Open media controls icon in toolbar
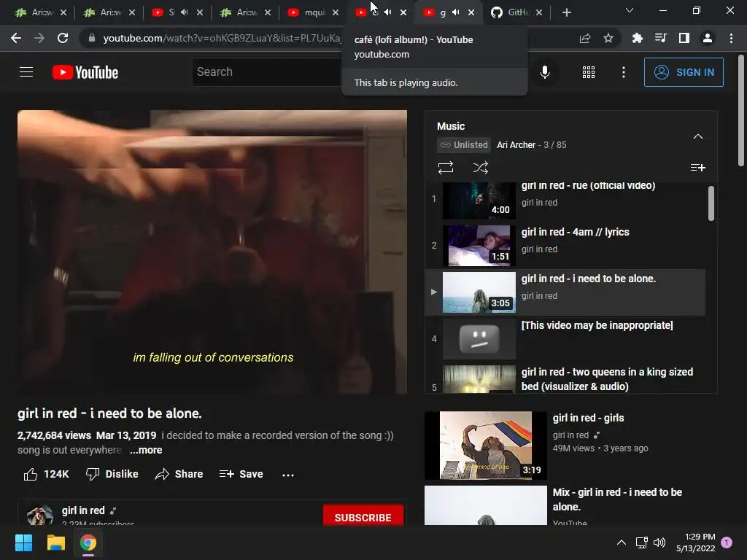This screenshot has height=560, width=747. pos(660,38)
